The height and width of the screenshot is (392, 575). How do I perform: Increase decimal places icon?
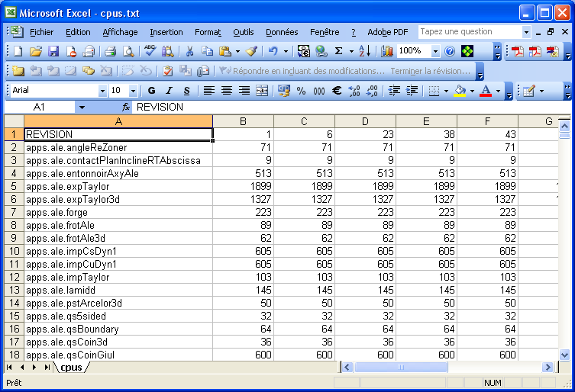354,91
